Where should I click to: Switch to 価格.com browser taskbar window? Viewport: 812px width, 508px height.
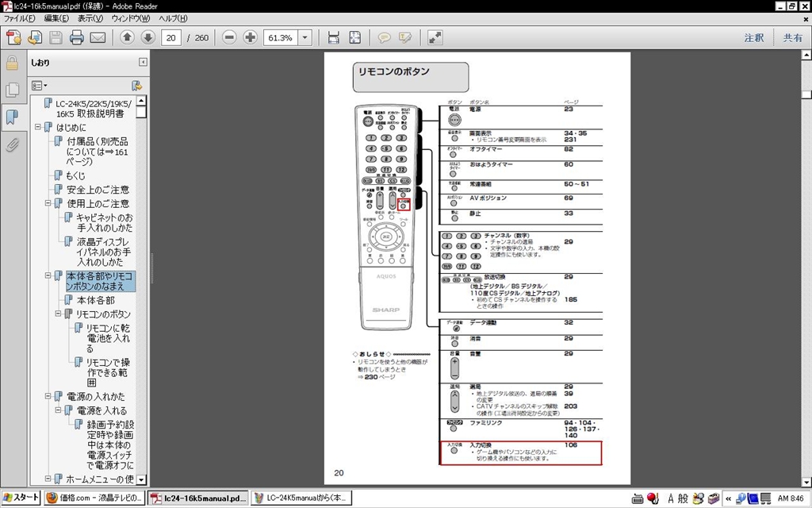click(x=94, y=498)
